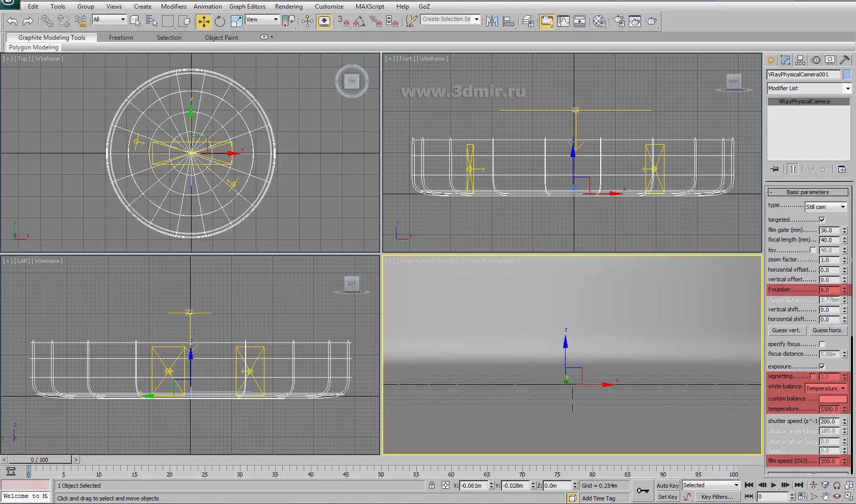Select the Undo icon on main toolbar
The height and width of the screenshot is (504, 856).
click(x=11, y=21)
